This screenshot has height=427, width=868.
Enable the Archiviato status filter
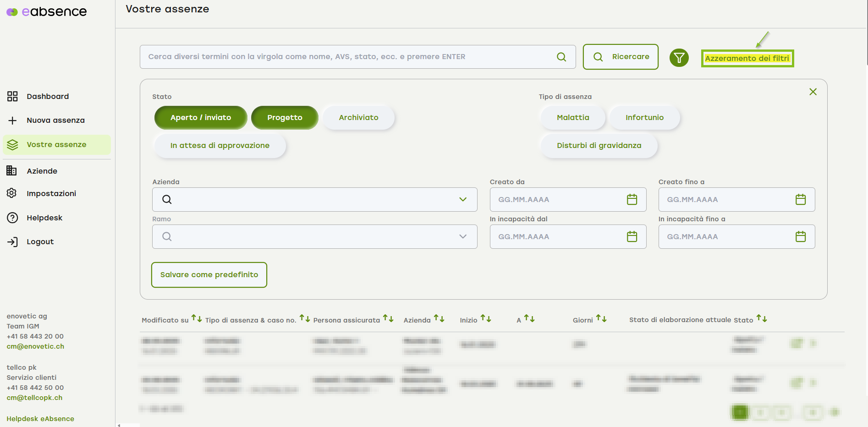(x=358, y=118)
